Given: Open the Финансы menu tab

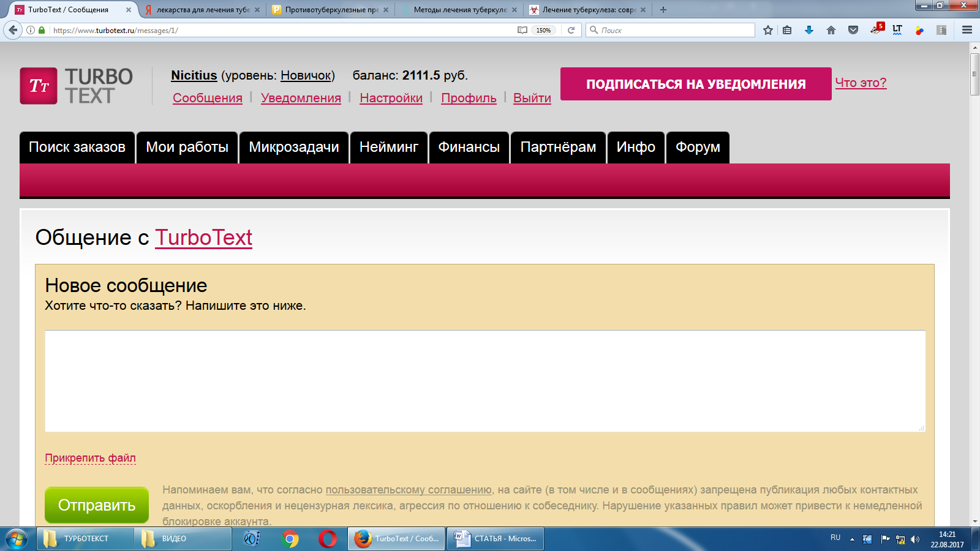Looking at the screenshot, I should point(469,148).
